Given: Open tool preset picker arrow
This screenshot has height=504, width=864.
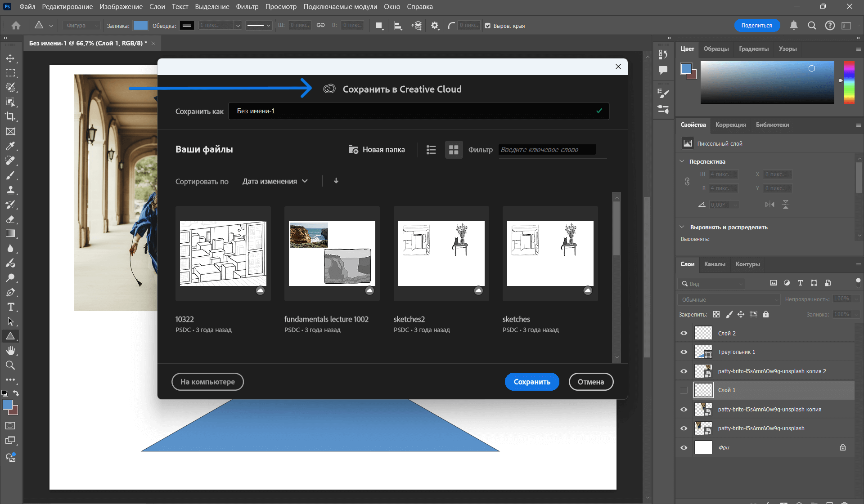Looking at the screenshot, I should (x=51, y=26).
